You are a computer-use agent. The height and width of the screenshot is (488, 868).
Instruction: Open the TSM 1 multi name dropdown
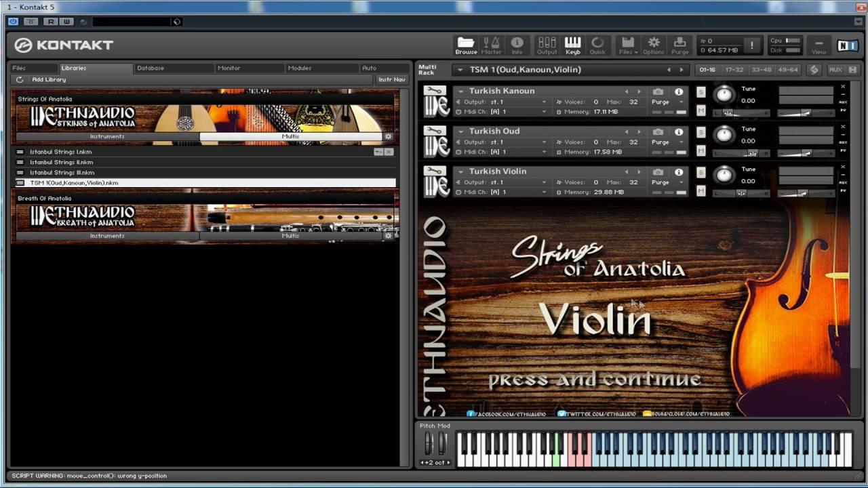point(460,70)
